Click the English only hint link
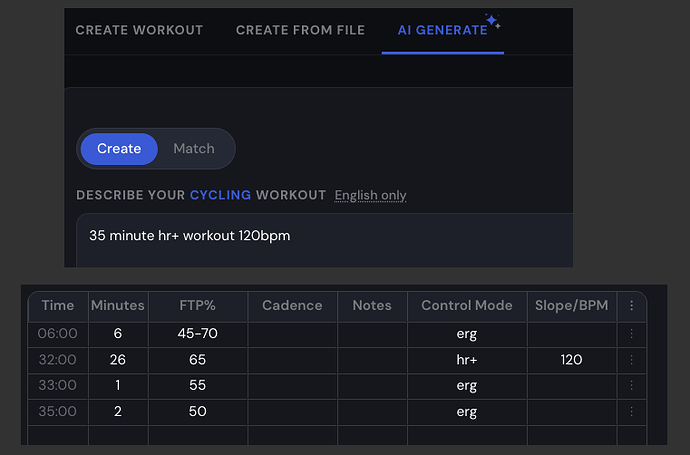 click(x=371, y=195)
